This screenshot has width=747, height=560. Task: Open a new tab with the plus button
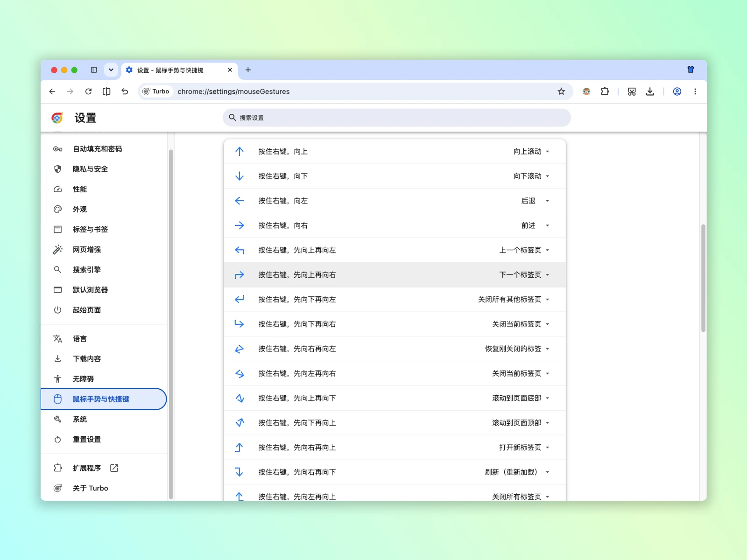coord(248,70)
